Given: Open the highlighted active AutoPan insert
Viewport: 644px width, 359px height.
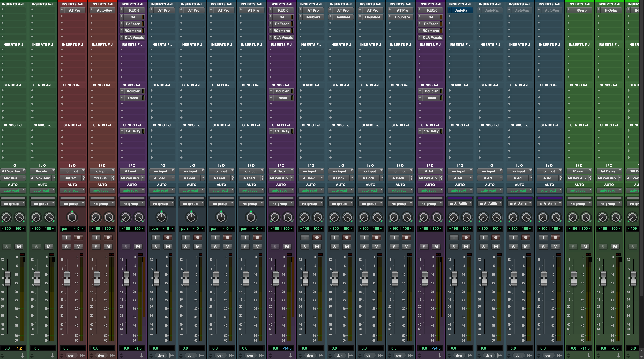Looking at the screenshot, I should [462, 10].
